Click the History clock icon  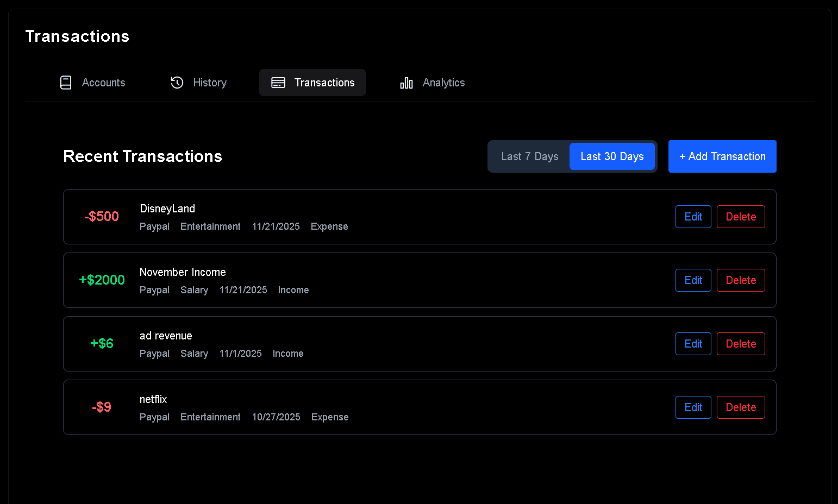177,83
